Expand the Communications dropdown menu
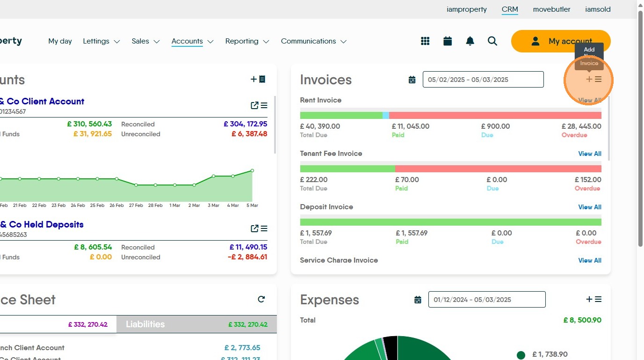 click(x=313, y=41)
